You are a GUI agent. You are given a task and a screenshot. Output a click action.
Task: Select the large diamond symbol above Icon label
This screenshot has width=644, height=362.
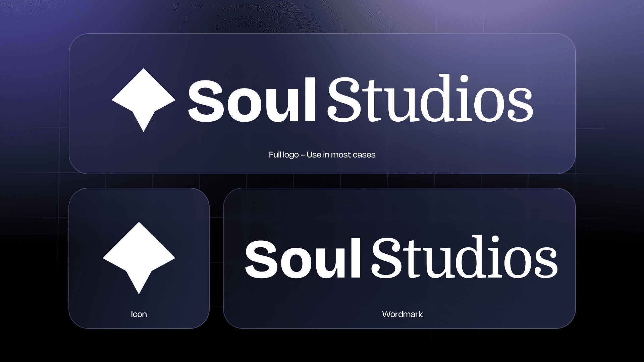139,258
